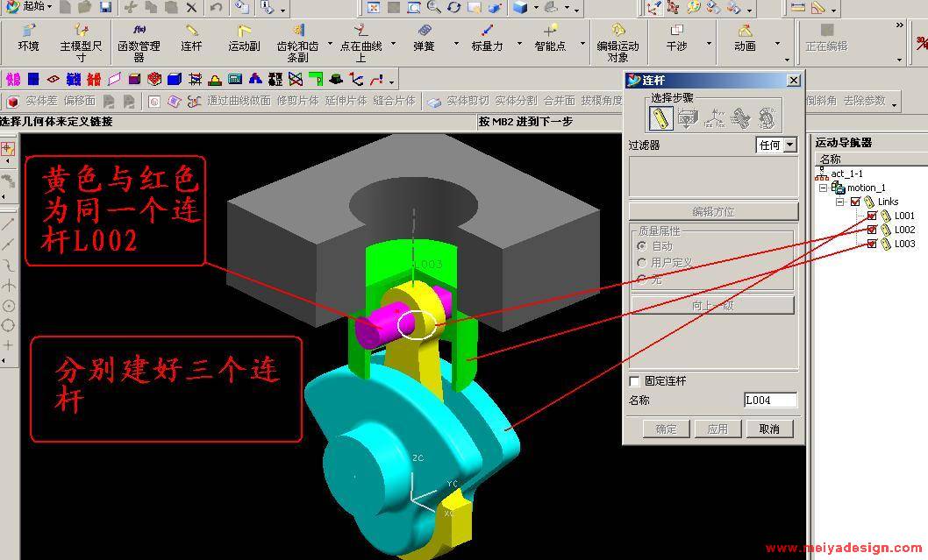
Task: Toggle the Links group checkbox
Action: point(855,202)
